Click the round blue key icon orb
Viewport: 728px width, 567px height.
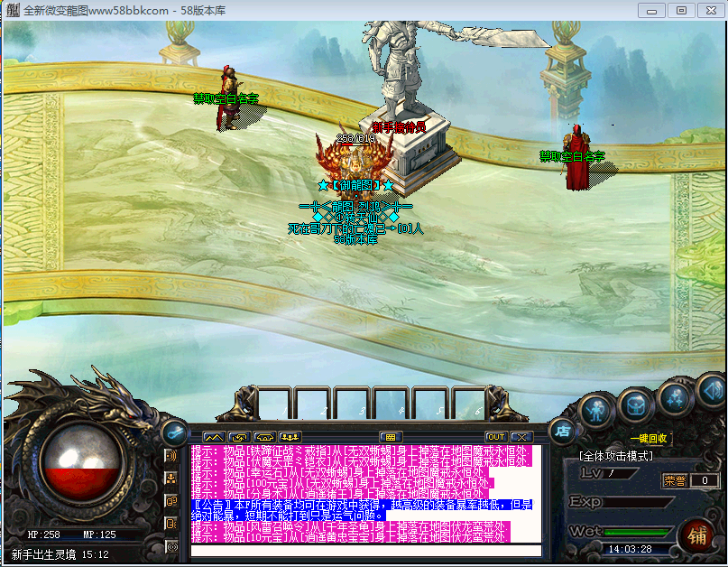[x=176, y=433]
